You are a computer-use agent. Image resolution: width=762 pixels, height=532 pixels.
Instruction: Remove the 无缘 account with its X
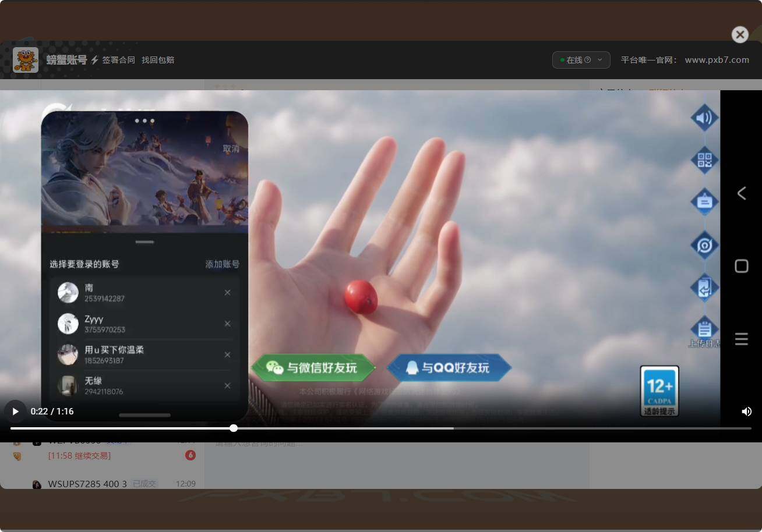click(x=227, y=385)
